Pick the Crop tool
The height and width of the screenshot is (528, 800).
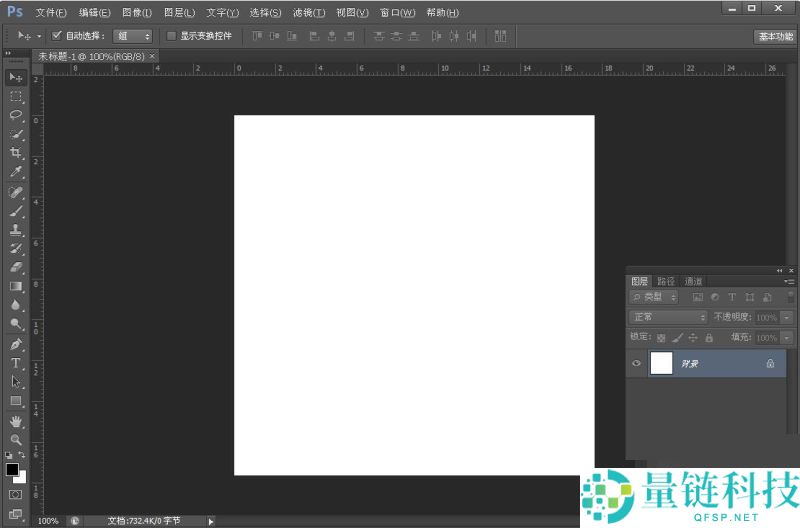tap(16, 153)
